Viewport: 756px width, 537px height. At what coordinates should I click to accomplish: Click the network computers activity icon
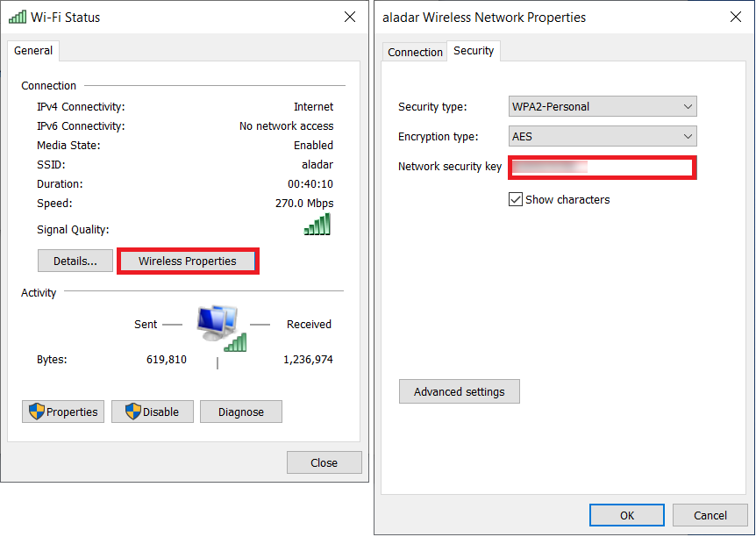tap(219, 327)
